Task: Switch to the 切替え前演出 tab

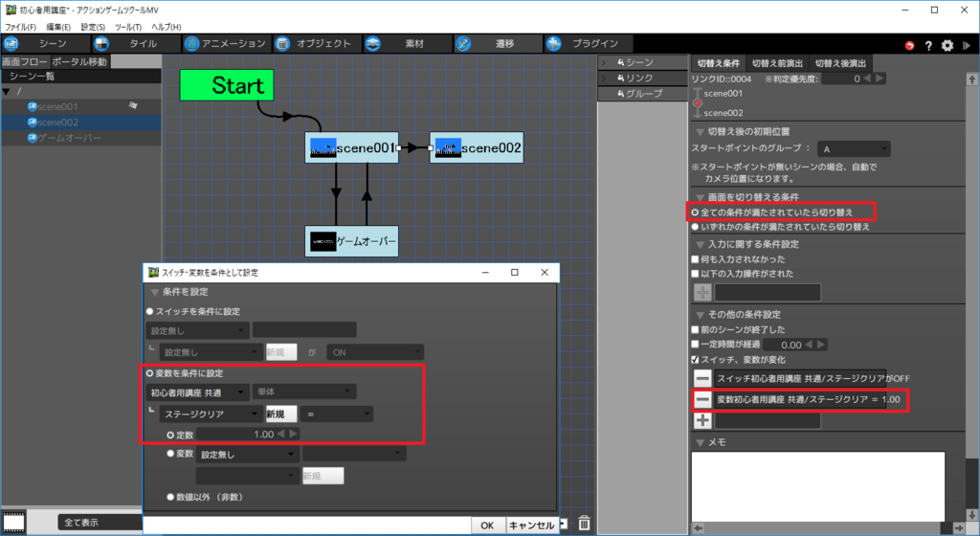Action: coord(777,63)
